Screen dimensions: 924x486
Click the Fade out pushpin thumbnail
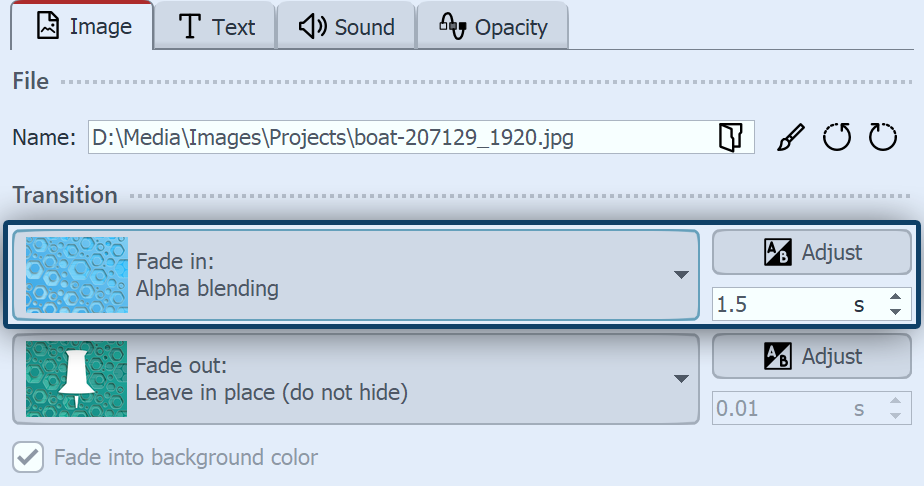pos(77,379)
